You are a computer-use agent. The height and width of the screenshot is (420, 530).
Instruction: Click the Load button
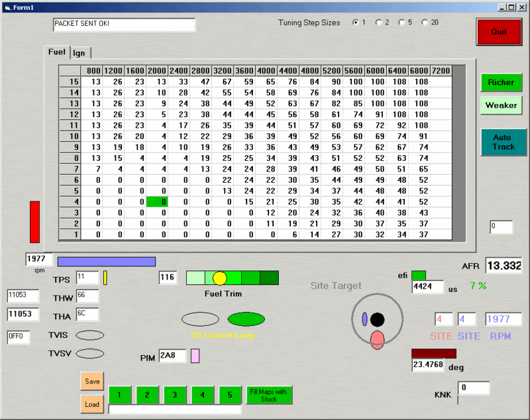pos(92,404)
